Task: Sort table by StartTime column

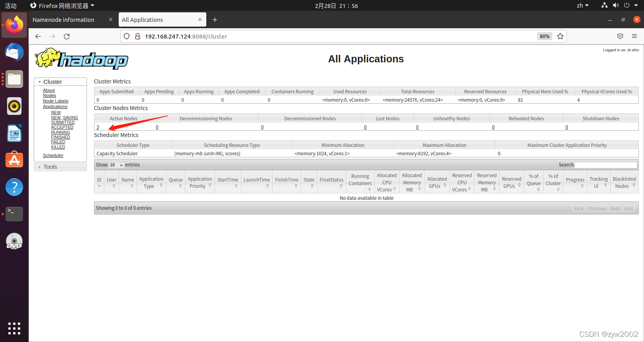Action: pos(228,182)
